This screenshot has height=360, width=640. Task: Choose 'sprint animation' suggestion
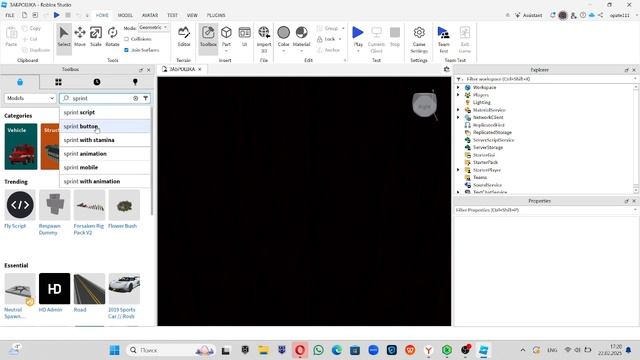[x=105, y=154]
